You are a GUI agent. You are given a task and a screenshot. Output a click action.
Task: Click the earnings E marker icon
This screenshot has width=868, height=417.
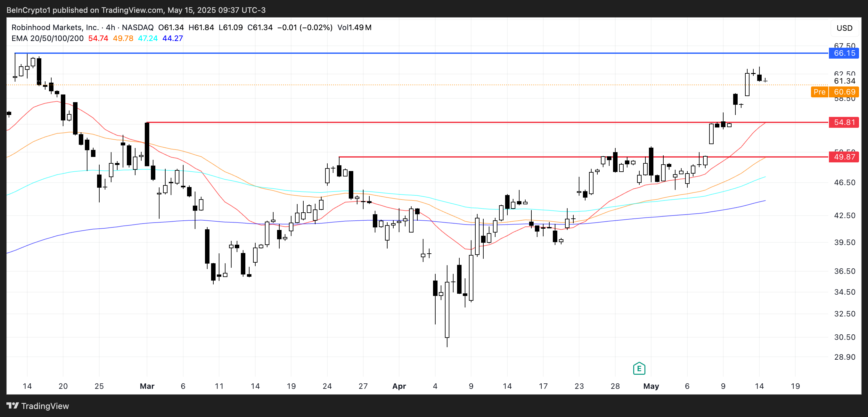coord(639,368)
